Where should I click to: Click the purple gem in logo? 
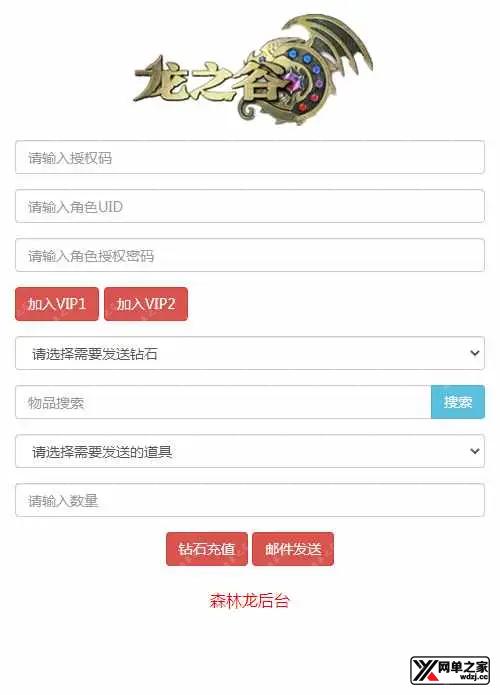(294, 84)
